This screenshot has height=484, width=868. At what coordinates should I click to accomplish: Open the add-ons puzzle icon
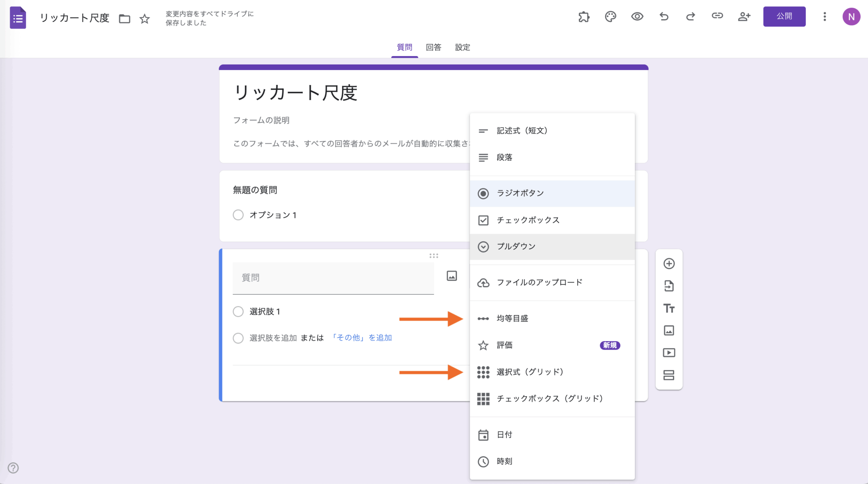point(584,17)
